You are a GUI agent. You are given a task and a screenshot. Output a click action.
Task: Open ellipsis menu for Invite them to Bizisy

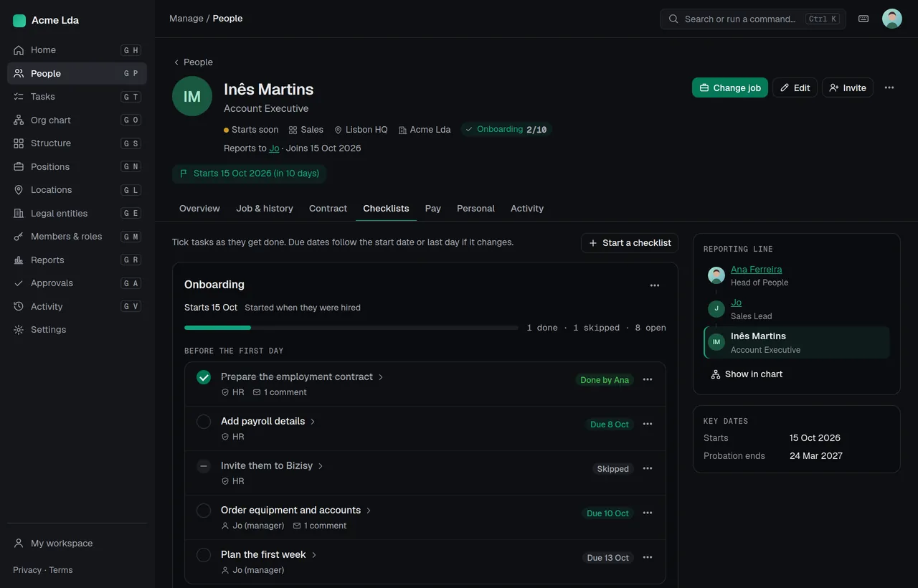(x=648, y=468)
